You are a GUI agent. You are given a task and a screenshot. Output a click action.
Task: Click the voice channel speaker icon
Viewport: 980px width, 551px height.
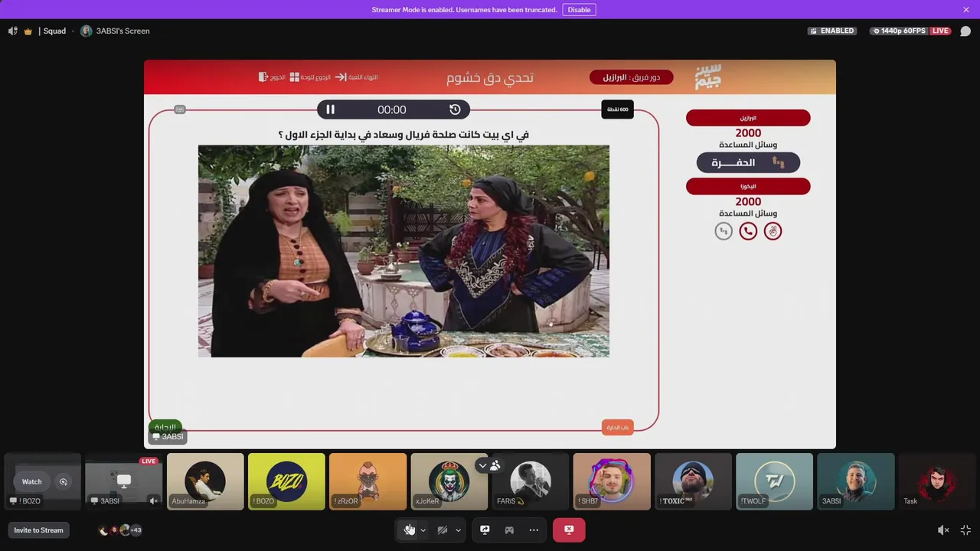13,31
